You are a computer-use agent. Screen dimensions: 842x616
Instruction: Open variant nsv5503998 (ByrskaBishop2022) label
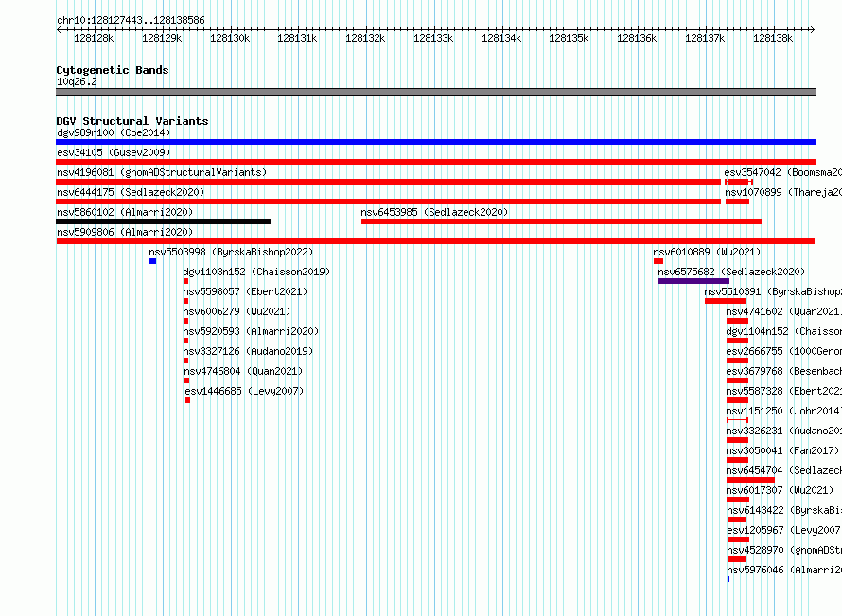(231, 252)
